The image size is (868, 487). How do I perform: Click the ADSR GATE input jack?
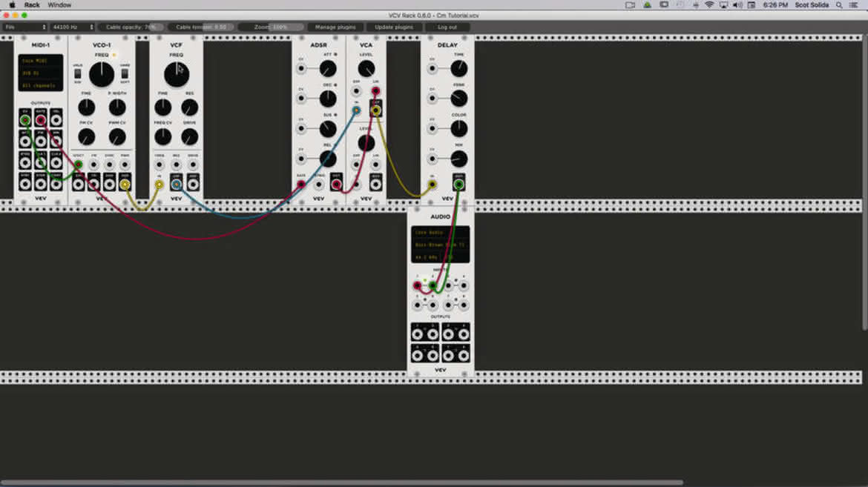(x=301, y=185)
